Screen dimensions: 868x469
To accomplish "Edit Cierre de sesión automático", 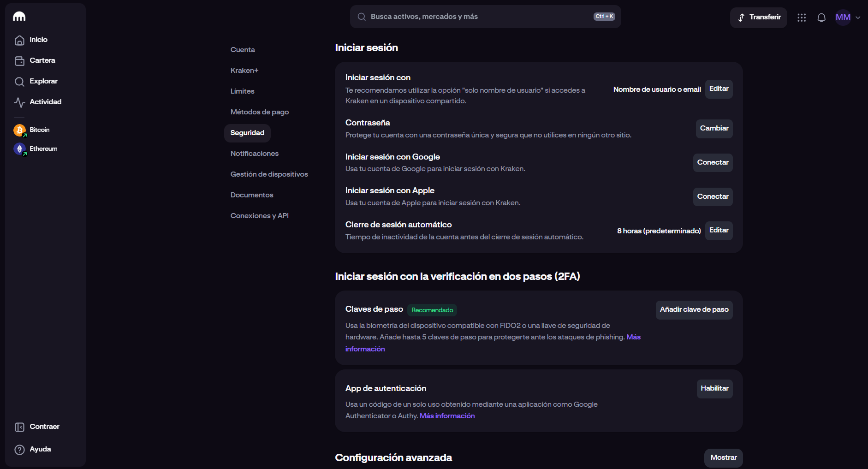I will (719, 231).
